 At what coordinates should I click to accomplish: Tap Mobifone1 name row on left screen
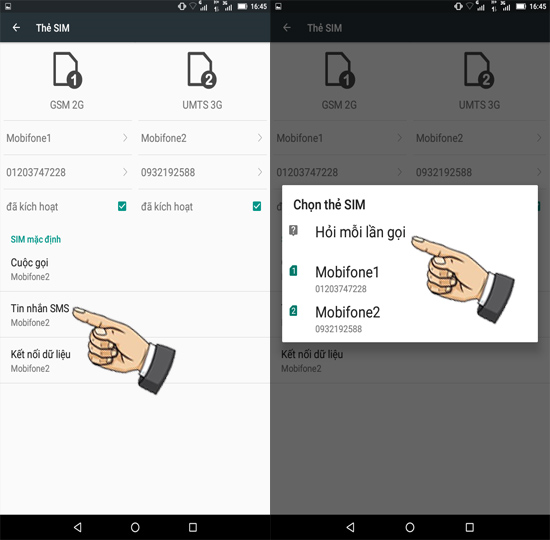[68, 138]
